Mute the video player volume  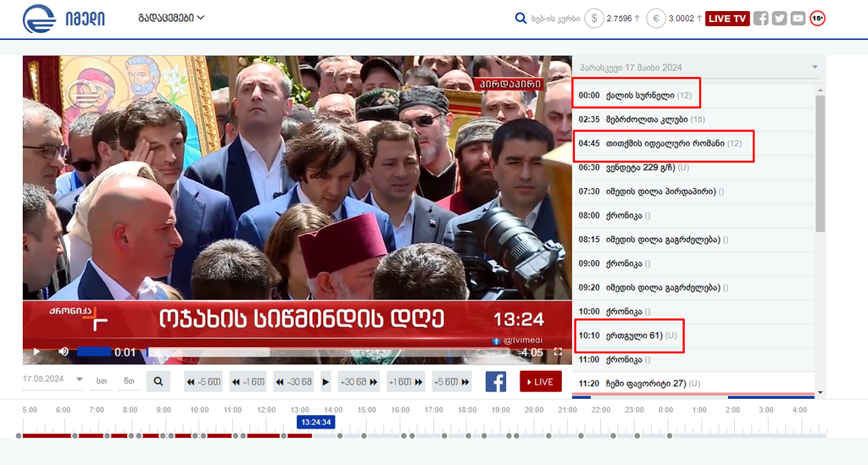[x=64, y=352]
